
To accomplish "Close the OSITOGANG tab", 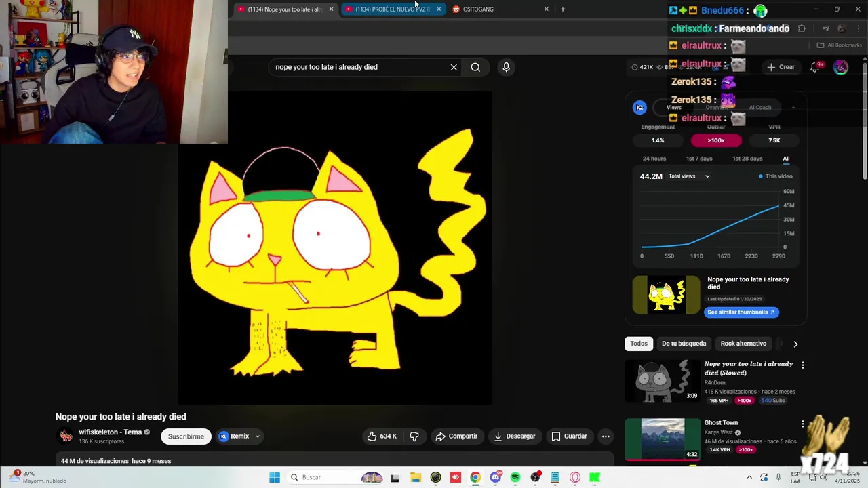I will click(x=547, y=9).
